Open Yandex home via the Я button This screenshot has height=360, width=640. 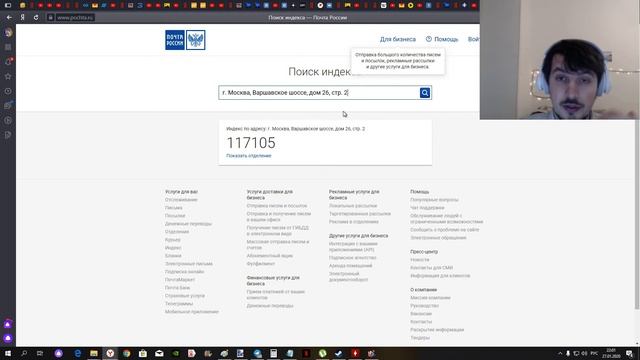pyautogui.click(x=22, y=18)
